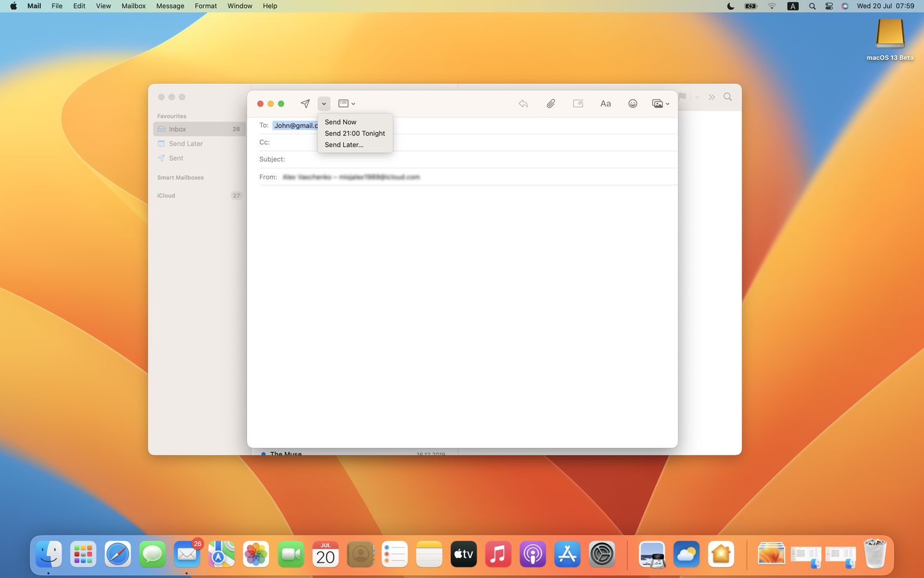Open the emoji smiley picker

tap(633, 104)
